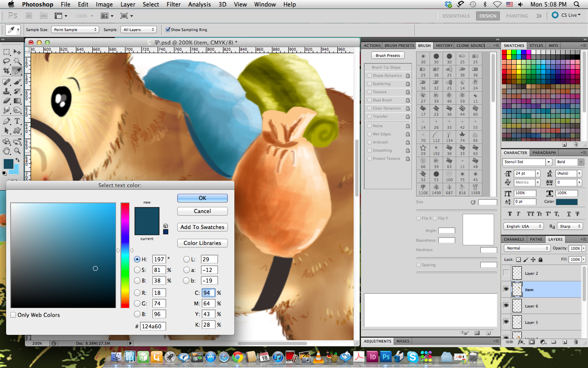Click the lock transparent pixels icon
The image size is (588, 368).
(518, 260)
